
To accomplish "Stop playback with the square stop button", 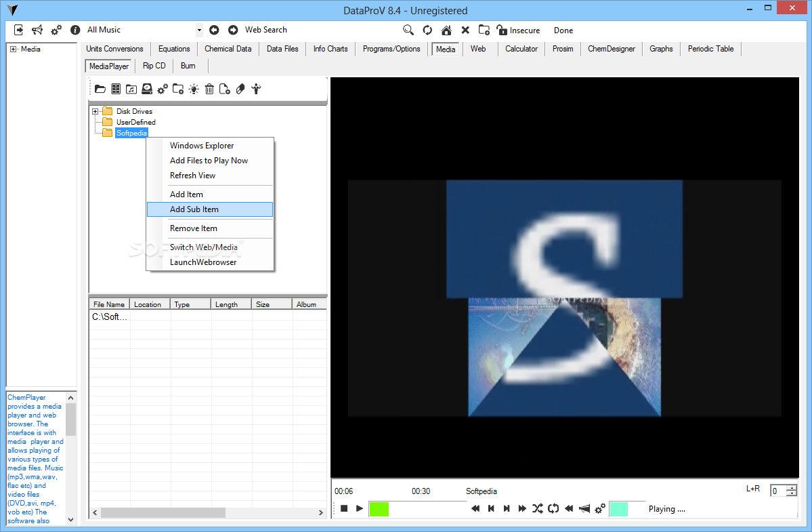I will tap(344, 509).
